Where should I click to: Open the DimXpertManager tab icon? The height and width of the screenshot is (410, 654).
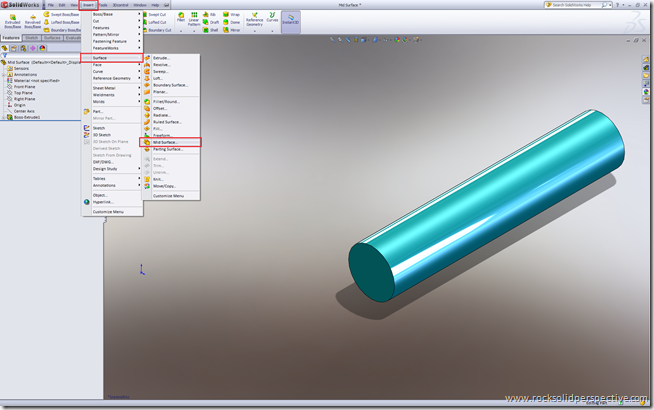tap(33, 48)
